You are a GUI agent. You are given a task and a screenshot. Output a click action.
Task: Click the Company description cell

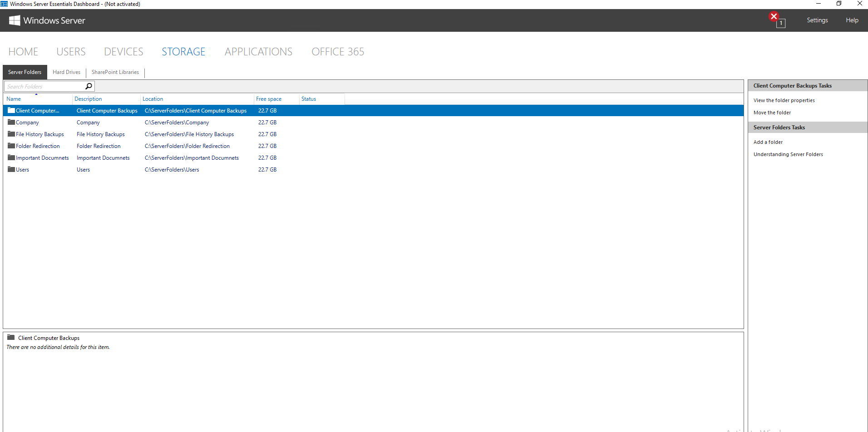click(88, 123)
